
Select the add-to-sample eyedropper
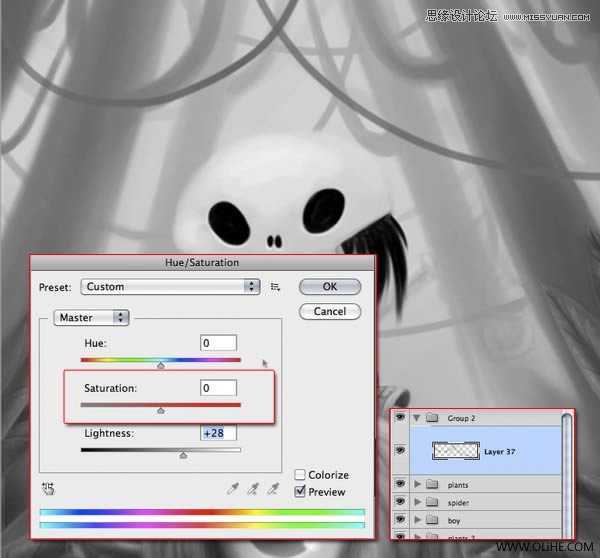coord(253,488)
